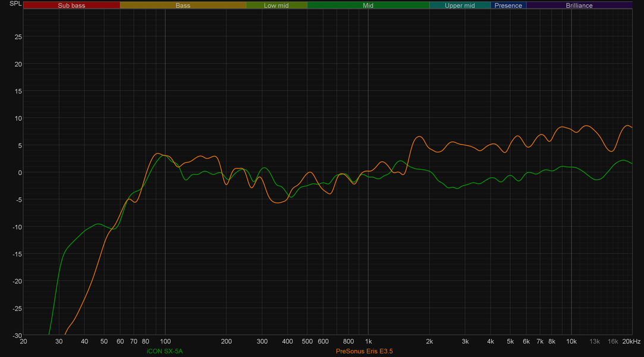Click the SPL axis label

(x=15, y=4)
